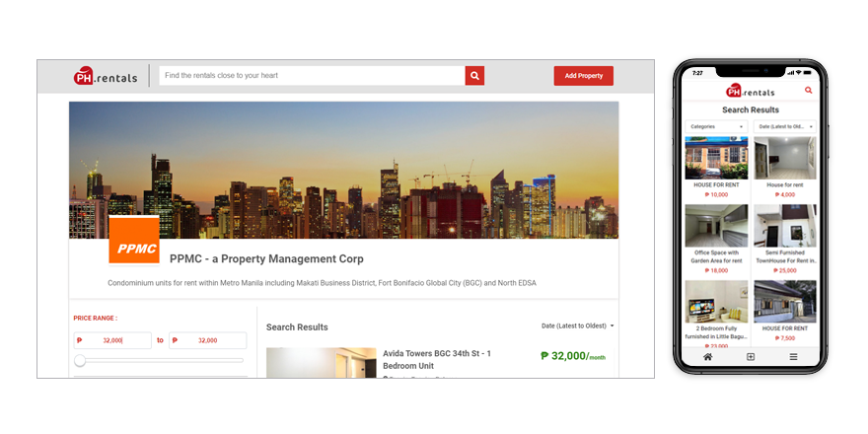This screenshot has width=868, height=434.
Task: Open the Date sort dropdown on phone
Action: click(784, 127)
